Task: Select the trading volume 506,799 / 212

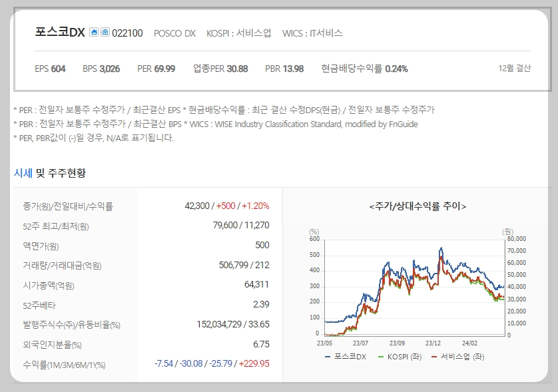Action: click(244, 265)
